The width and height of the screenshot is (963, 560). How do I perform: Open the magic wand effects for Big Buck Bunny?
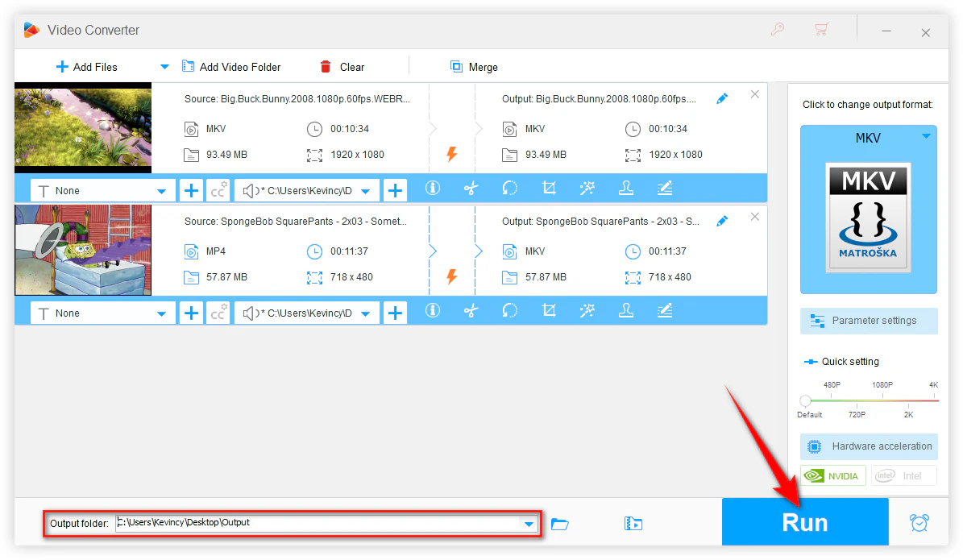point(587,189)
